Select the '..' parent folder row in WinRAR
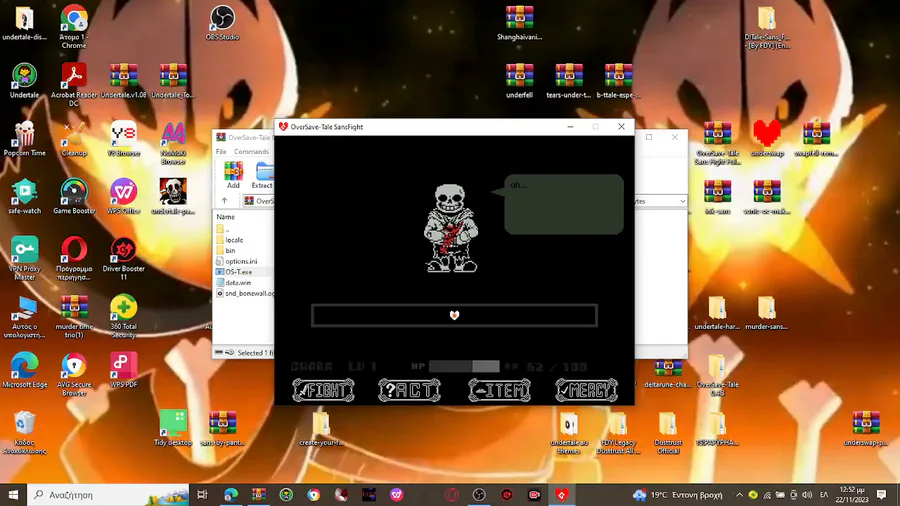The image size is (900, 506). click(x=227, y=229)
